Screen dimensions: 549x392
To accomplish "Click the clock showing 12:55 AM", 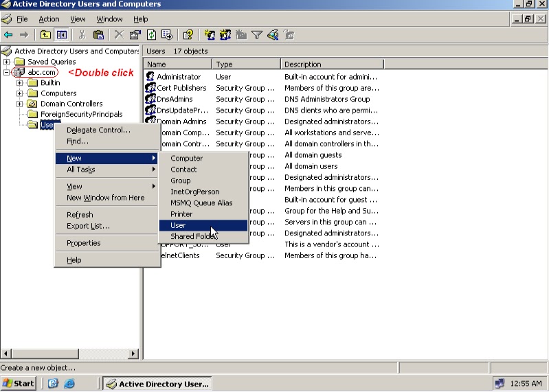I will 526,384.
